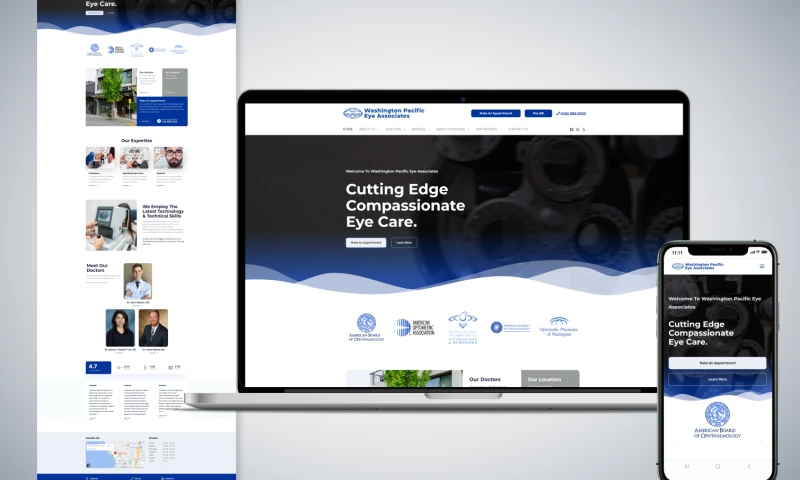Click 'Meet Our Doctors' heading in page preview
Viewport: 800px width, 480px height.
pos(97,268)
